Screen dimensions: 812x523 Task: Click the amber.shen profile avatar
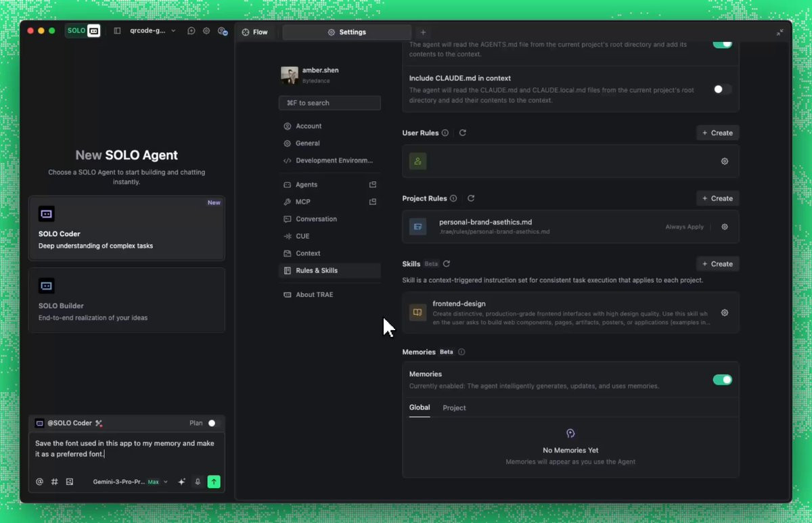[290, 75]
